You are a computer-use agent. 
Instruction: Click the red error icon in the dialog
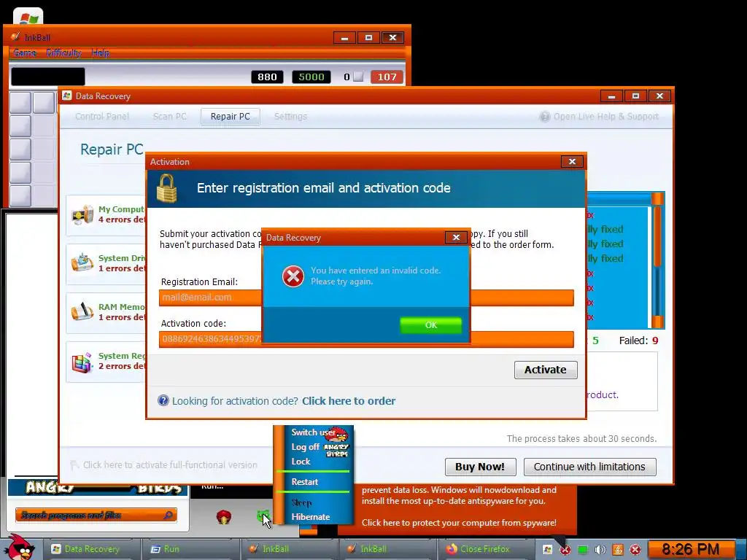[x=293, y=276]
